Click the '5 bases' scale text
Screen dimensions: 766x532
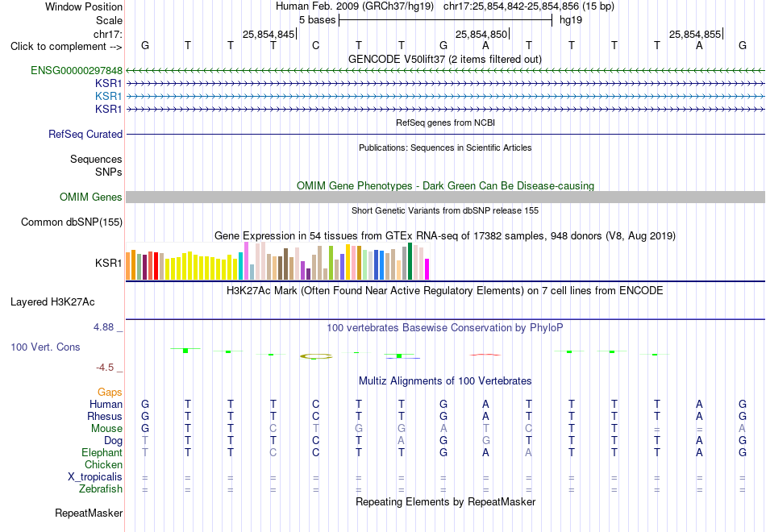(317, 20)
